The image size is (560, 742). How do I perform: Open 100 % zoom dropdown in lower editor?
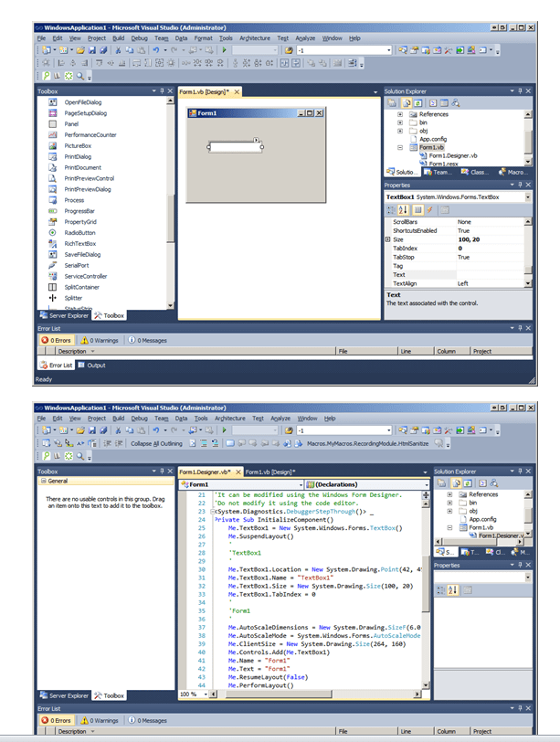pos(206,694)
